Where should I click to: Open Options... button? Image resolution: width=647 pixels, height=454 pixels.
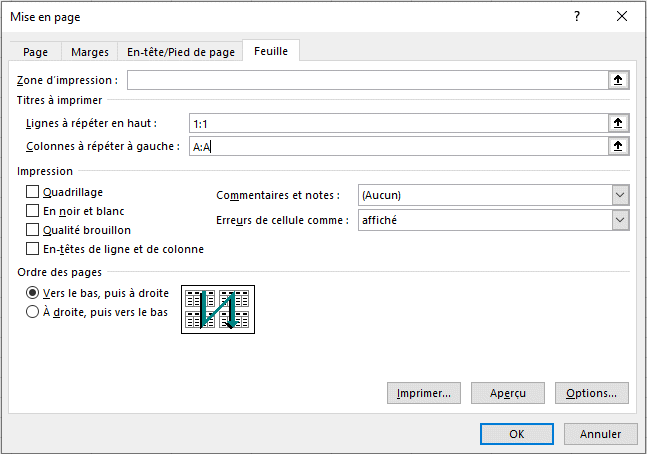click(x=592, y=393)
